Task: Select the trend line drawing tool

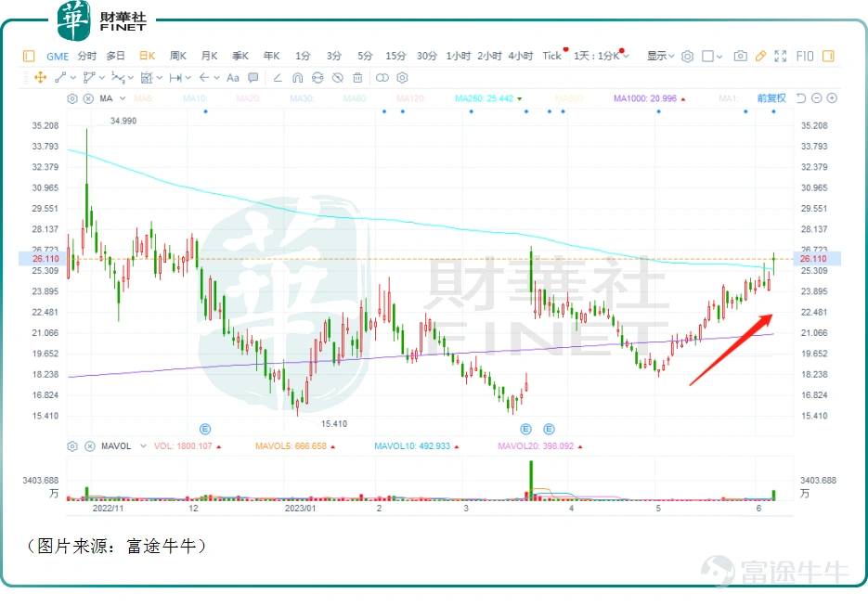Action: coord(61,77)
